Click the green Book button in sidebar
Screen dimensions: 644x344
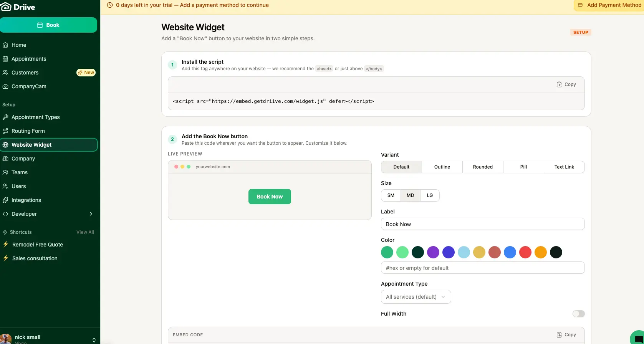[48, 25]
